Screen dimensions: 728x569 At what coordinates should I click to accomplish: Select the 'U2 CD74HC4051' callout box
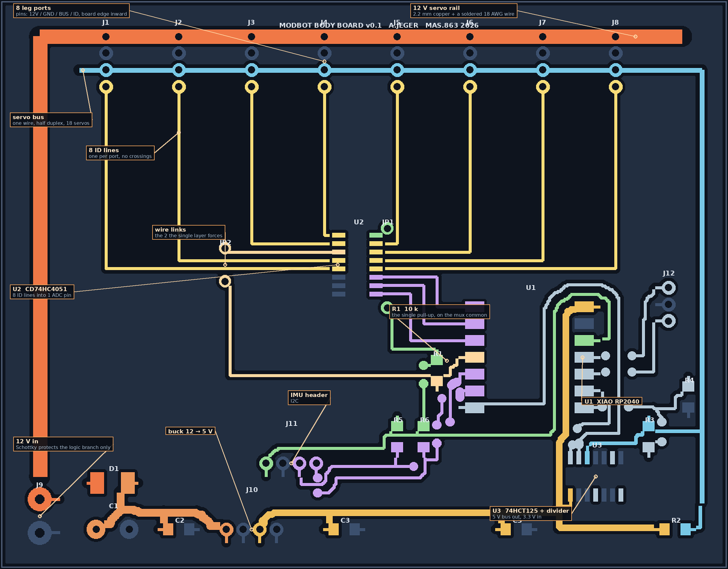coord(42,292)
